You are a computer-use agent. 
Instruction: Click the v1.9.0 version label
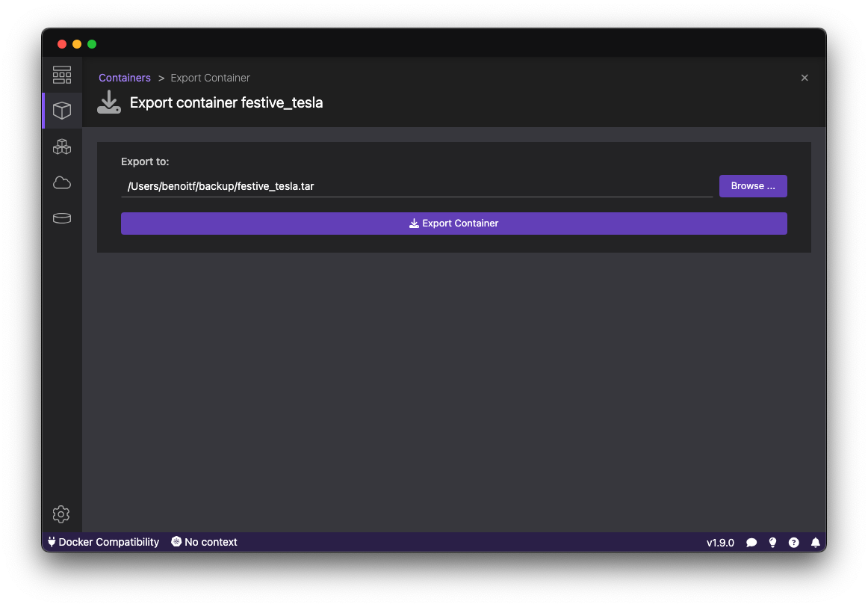(720, 542)
